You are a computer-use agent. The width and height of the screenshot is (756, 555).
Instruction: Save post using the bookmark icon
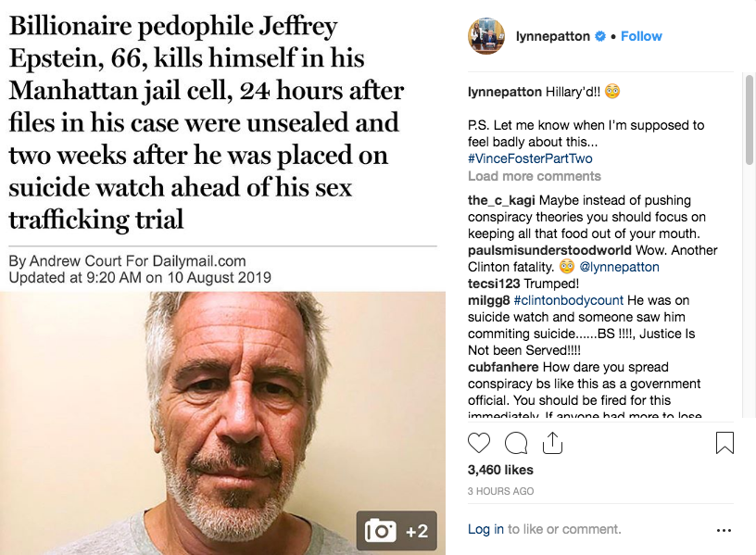[724, 443]
